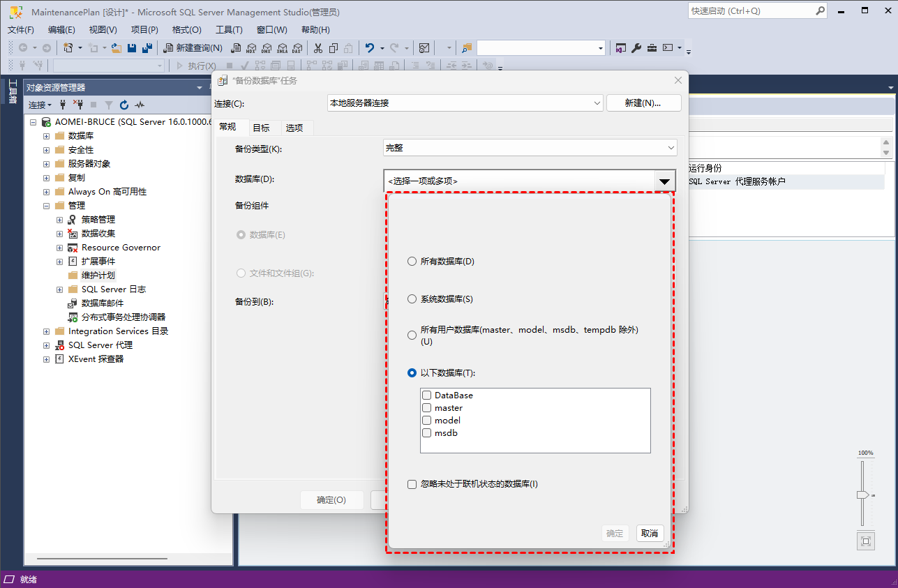Enable 忽略未处于联机状态的数据库 checkbox
The image size is (898, 588).
(x=412, y=483)
